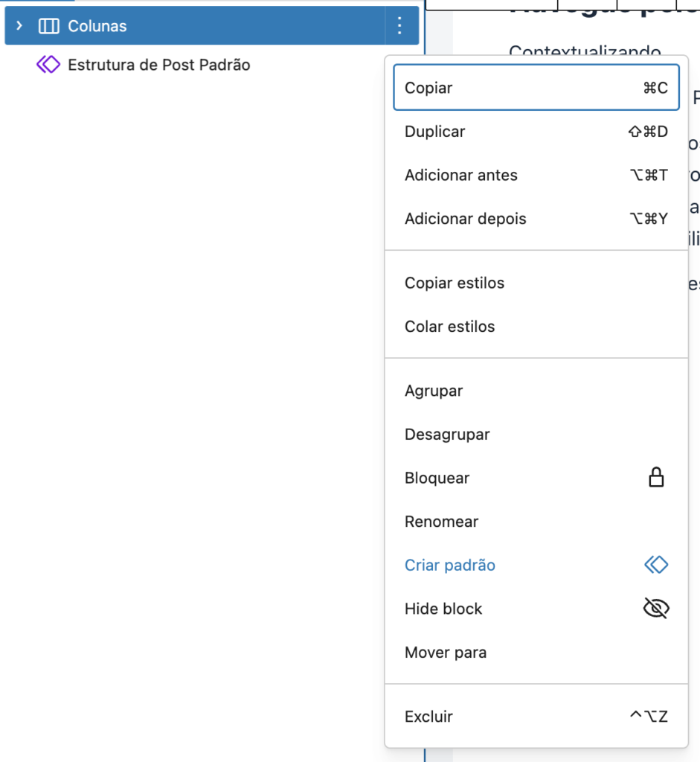Click the Colunas block columns icon

[48, 26]
